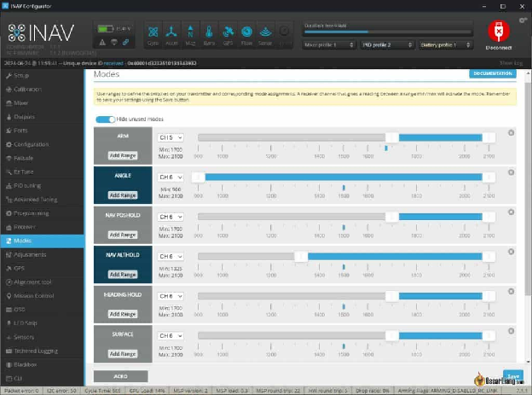Image resolution: width=532 pixels, height=395 pixels.
Task: Click NAV ALTHOLD range slider lower handle
Action: pyautogui.click(x=301, y=257)
